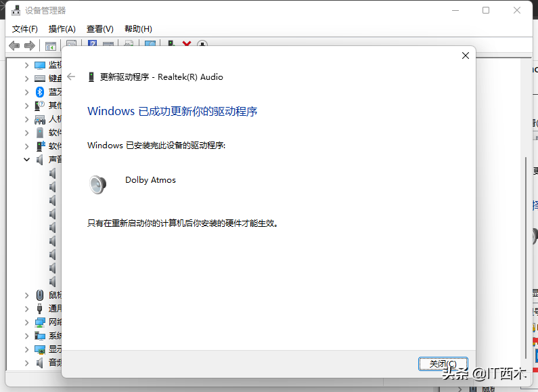The height and width of the screenshot is (392, 538).
Task: Click the text 只有在重新启动你的计算机后你安装的硬件才能生效
Action: (182, 223)
